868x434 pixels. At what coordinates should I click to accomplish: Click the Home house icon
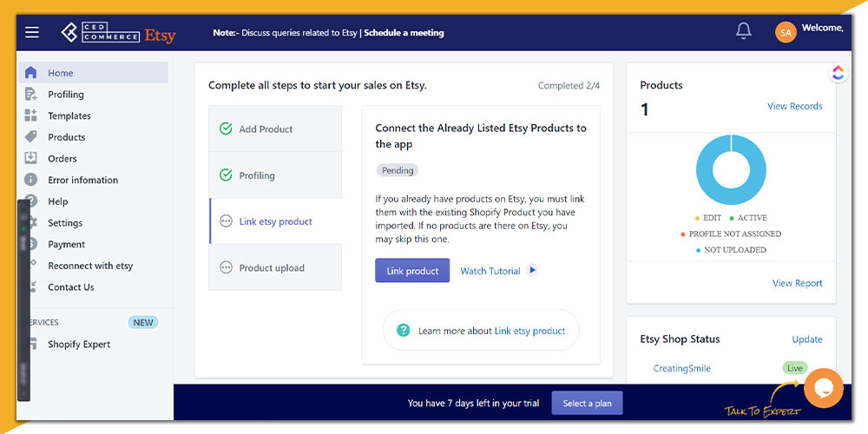tap(31, 73)
